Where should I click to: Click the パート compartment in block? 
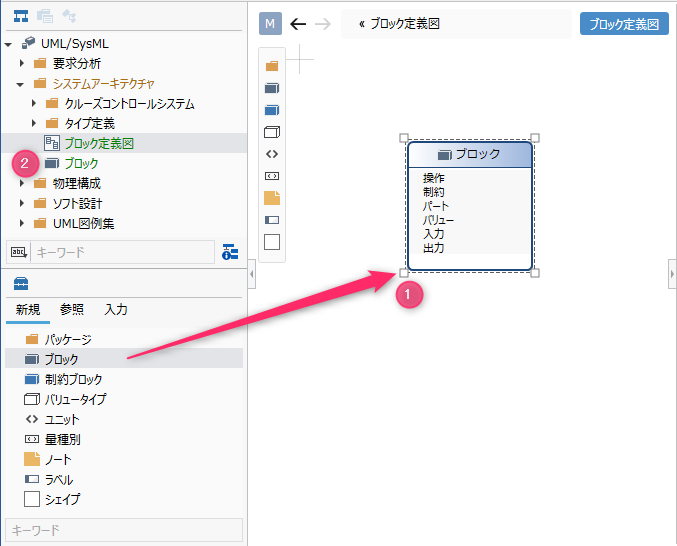click(x=436, y=206)
